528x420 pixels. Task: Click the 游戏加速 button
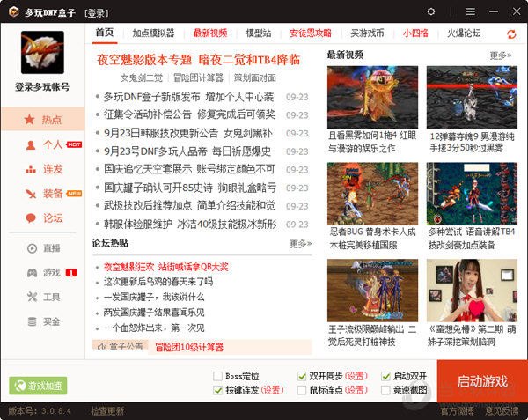tap(38, 386)
